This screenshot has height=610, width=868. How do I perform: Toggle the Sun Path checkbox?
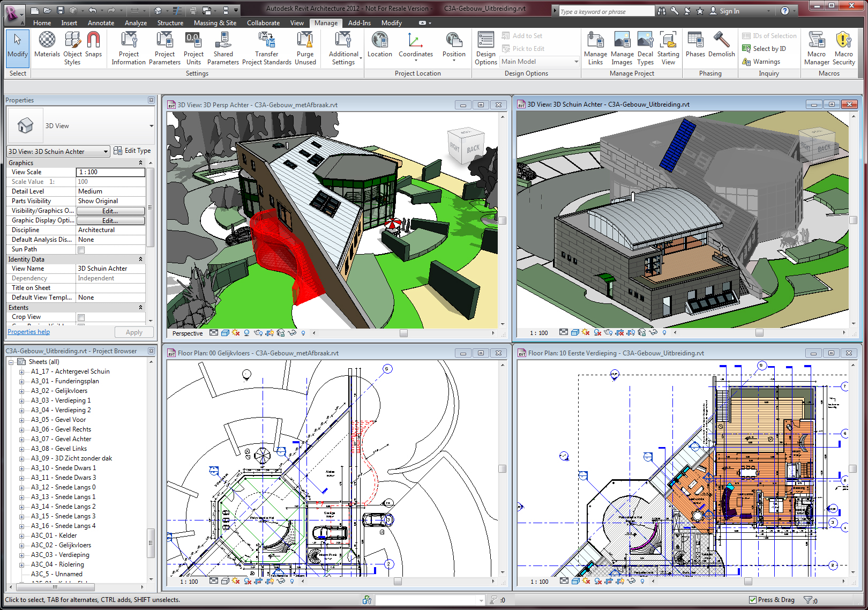tap(81, 250)
